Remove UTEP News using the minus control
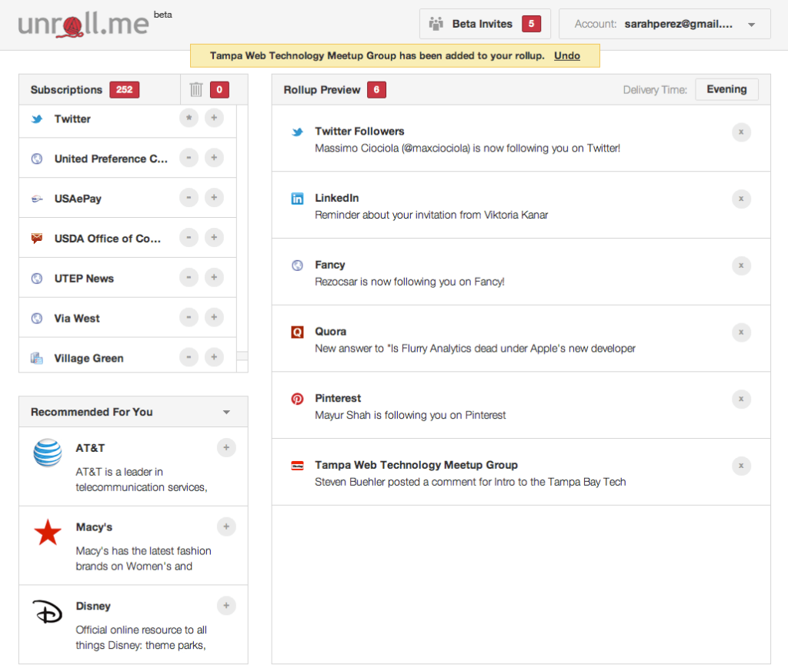This screenshot has height=672, width=788. pyautogui.click(x=189, y=277)
